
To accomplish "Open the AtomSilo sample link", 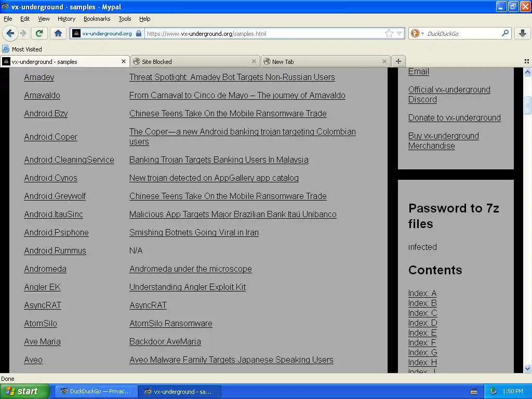I will [41, 323].
